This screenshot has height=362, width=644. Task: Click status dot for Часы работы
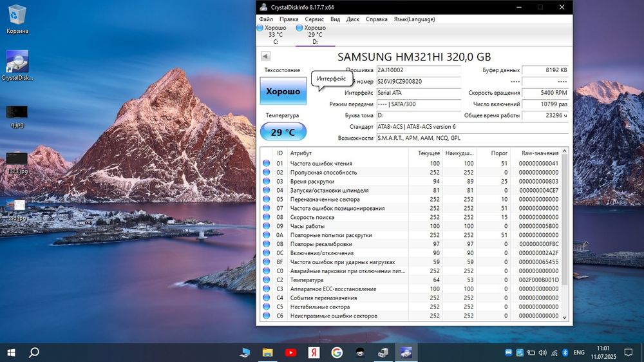point(267,226)
